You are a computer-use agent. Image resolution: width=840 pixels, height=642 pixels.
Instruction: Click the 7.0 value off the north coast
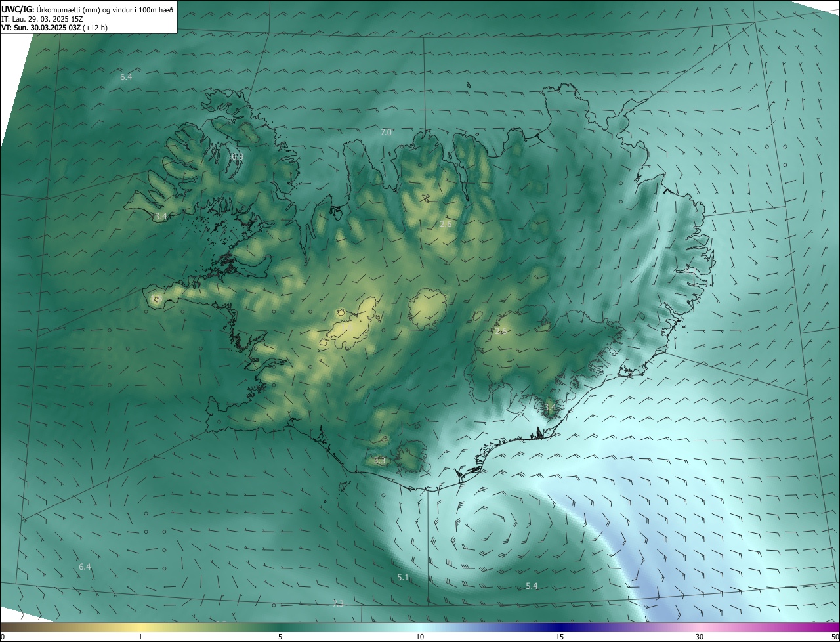coord(386,133)
